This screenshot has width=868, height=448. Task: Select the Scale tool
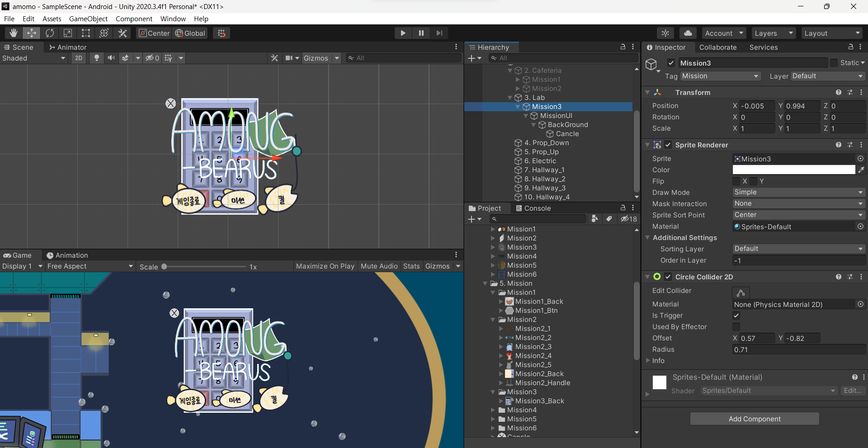68,33
